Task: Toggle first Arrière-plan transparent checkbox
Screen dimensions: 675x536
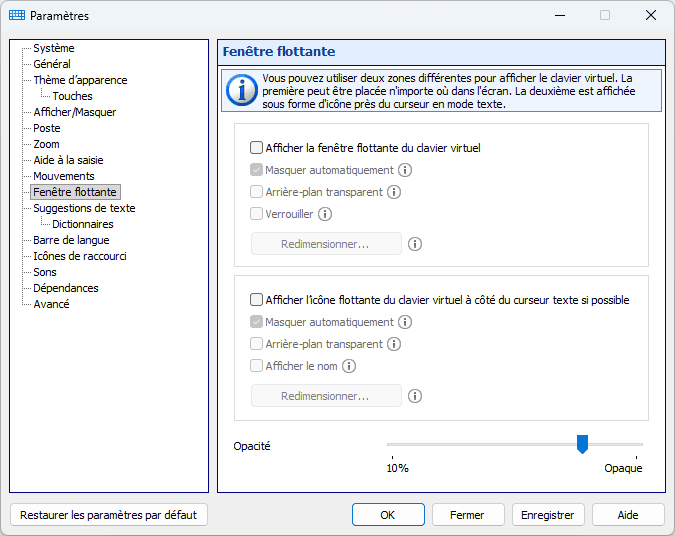Action: tap(256, 192)
